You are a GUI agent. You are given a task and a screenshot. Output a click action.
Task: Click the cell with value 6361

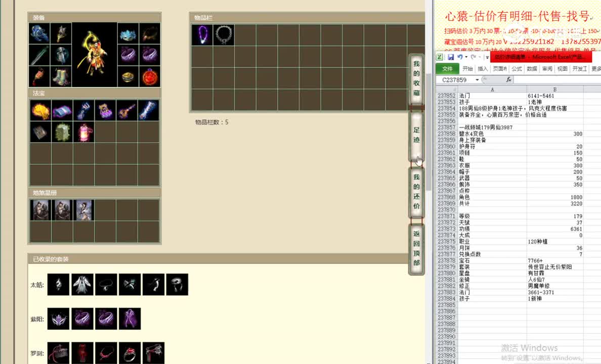[x=555, y=229]
